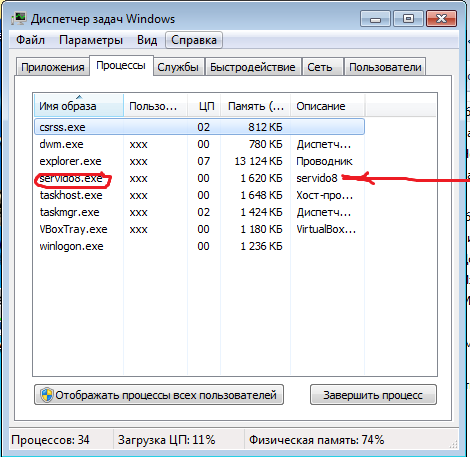470x457 pixels.
Task: Close the Task Manager window
Action: 441,18
